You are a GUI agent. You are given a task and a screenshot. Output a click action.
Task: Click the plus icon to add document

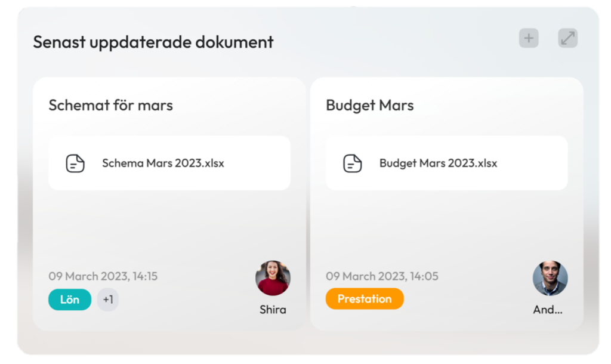529,38
